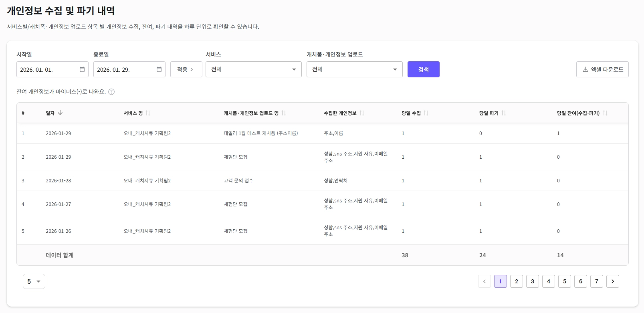
Task: Sort by 당일 잔여(수집-파기) column icon
Action: tap(605, 113)
